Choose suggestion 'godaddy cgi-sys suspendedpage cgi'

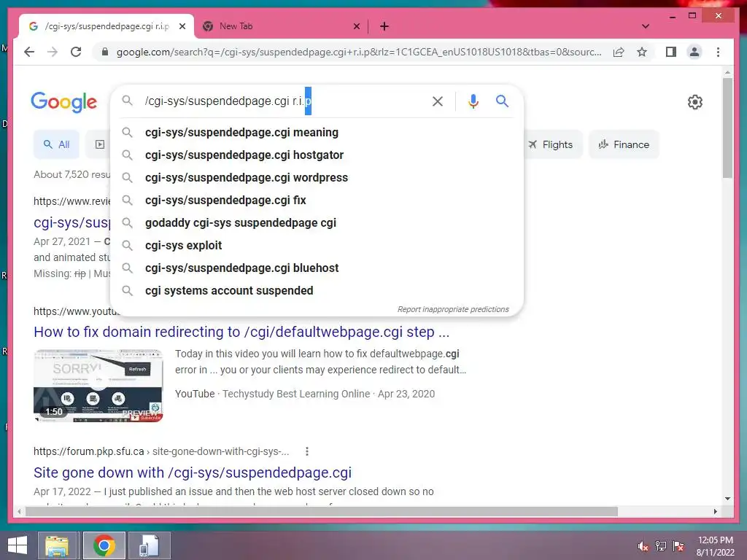tap(317, 223)
